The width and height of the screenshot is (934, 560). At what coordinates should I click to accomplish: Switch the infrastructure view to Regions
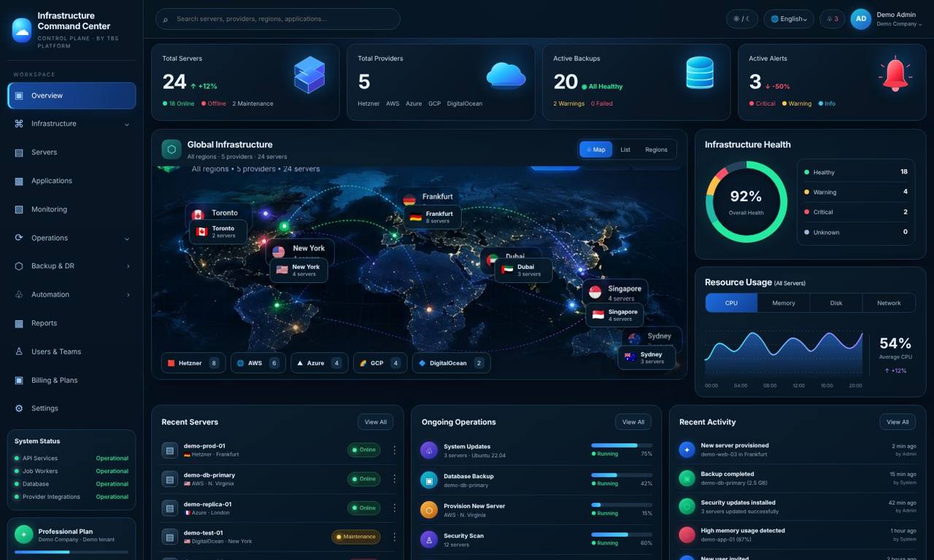[656, 149]
